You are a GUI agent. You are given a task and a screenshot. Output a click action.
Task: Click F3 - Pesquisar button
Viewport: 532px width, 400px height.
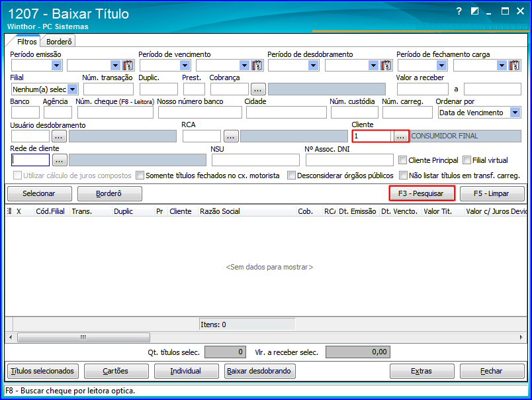[x=421, y=193]
